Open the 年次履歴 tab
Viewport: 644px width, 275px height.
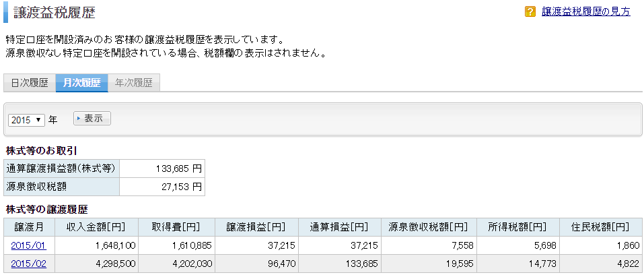(134, 83)
